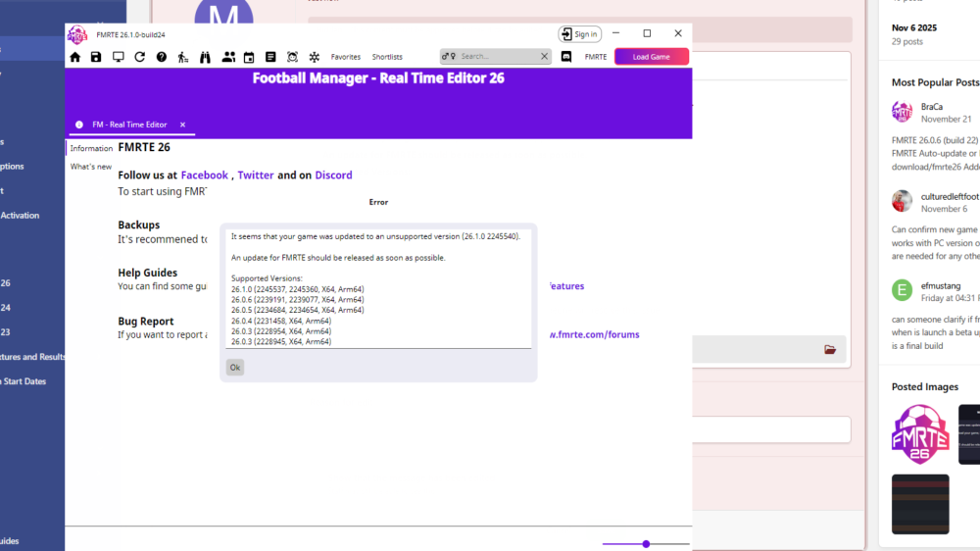The height and width of the screenshot is (551, 980).
Task: Click the zoom slider at bottom right
Action: 646,543
